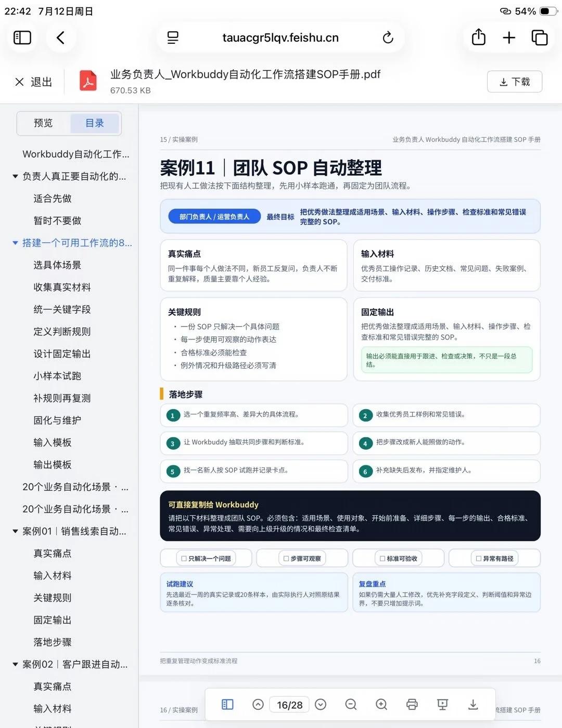Exit the file preview
Viewport: 562px width, 728px height.
click(34, 82)
